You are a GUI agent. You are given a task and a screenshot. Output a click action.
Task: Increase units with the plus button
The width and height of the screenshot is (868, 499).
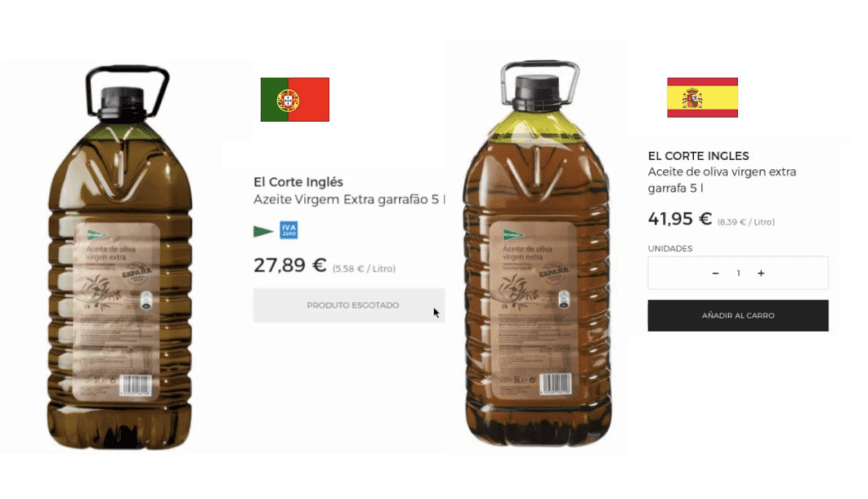(x=762, y=273)
